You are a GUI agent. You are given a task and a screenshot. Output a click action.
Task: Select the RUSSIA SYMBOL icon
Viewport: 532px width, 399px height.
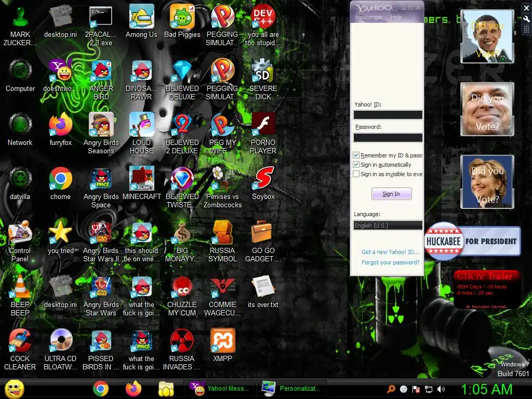tap(222, 242)
